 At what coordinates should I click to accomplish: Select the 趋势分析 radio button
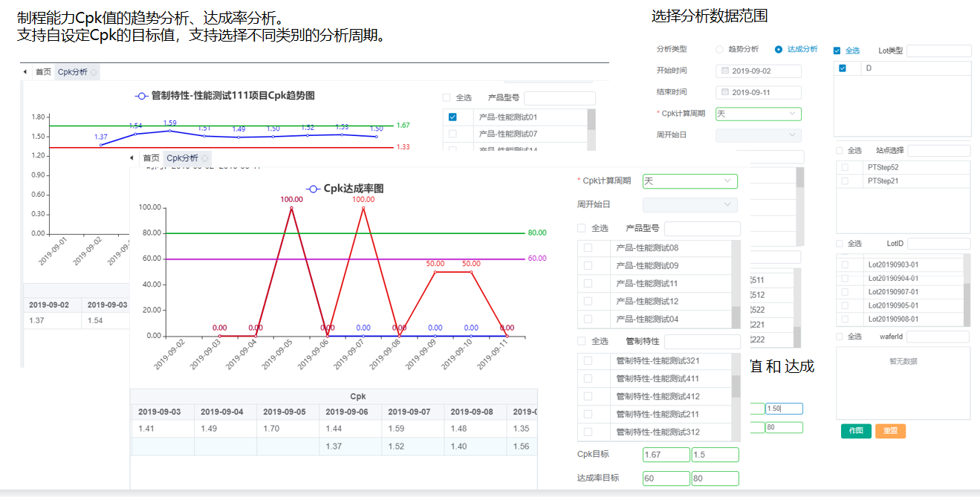coord(719,50)
